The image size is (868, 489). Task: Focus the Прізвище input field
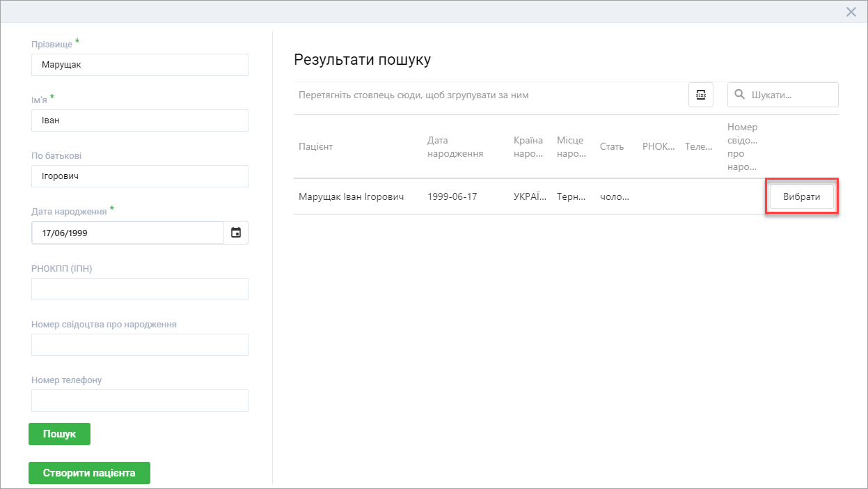pyautogui.click(x=140, y=65)
